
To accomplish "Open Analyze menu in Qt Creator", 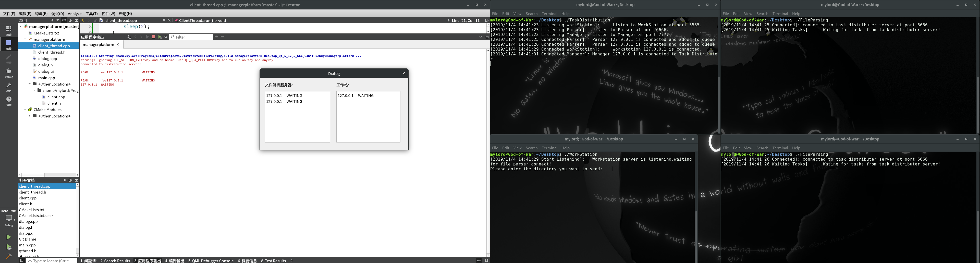I will [75, 14].
